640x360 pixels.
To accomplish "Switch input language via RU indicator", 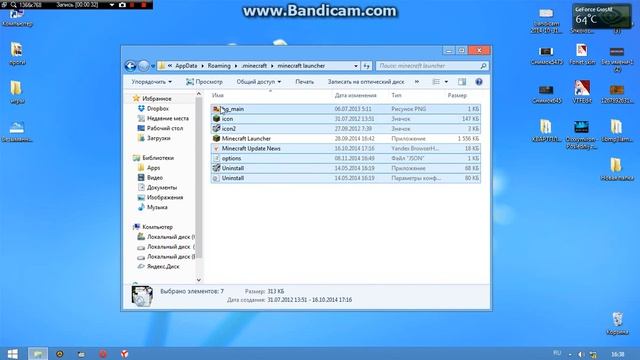I will [x=557, y=353].
